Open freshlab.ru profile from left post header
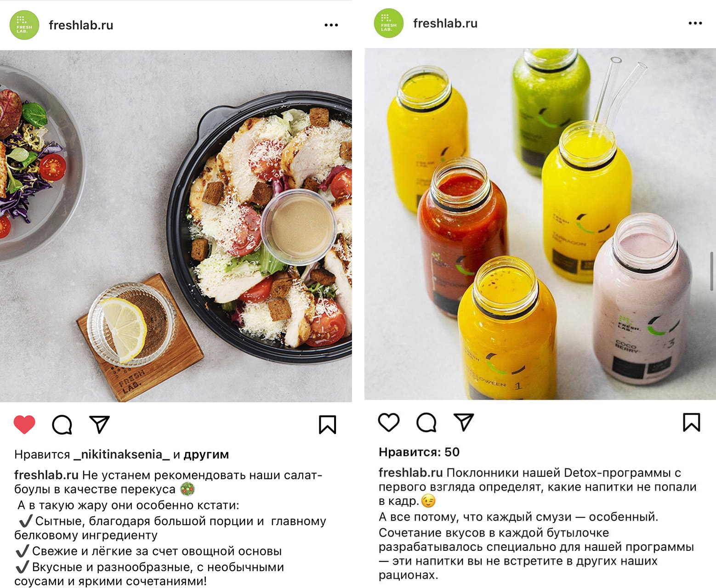The width and height of the screenshot is (716, 588). tap(81, 25)
